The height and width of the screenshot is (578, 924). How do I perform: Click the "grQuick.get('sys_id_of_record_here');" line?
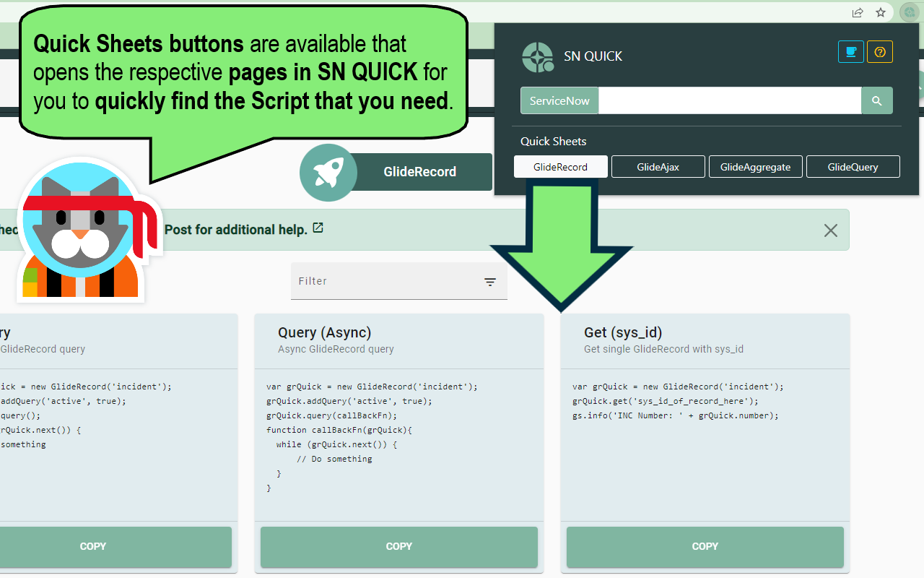point(666,401)
